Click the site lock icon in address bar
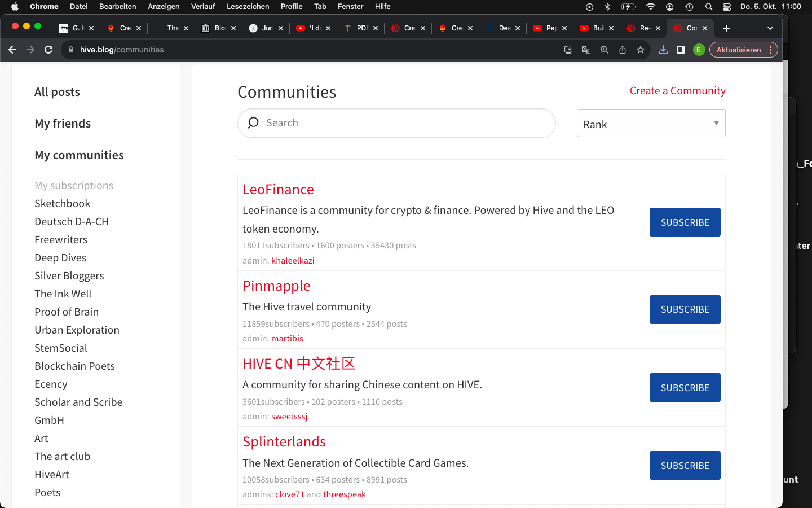Viewport: 812px width, 508px height. coord(71,50)
